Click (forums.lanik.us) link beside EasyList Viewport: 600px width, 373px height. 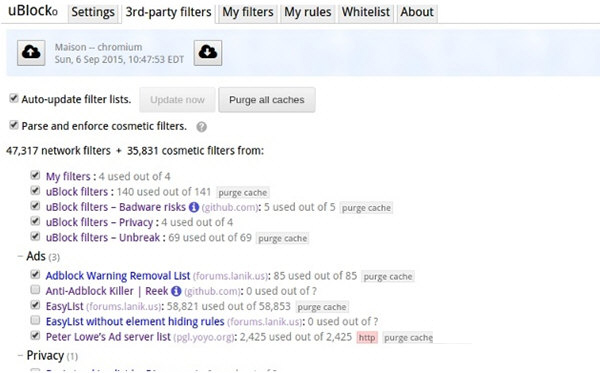tap(124, 307)
